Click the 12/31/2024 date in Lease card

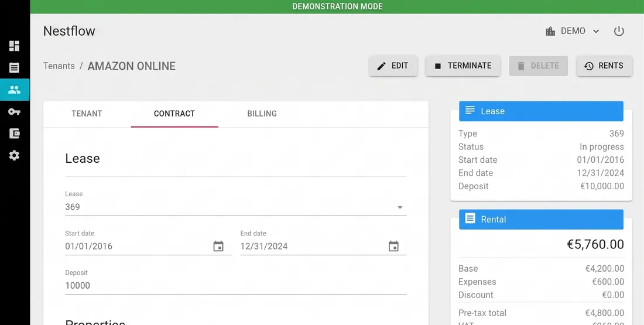pyautogui.click(x=601, y=173)
